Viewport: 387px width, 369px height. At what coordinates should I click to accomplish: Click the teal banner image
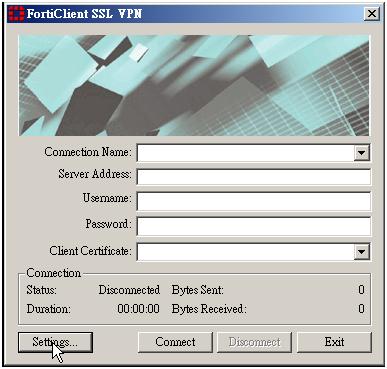coord(194,85)
